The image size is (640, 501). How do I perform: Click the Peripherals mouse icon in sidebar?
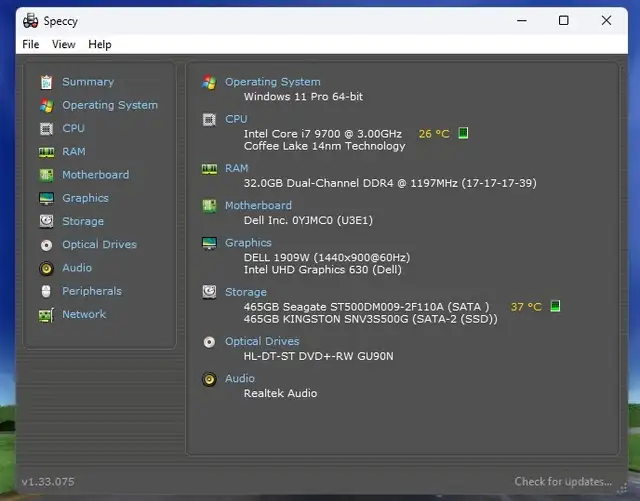pyautogui.click(x=46, y=291)
